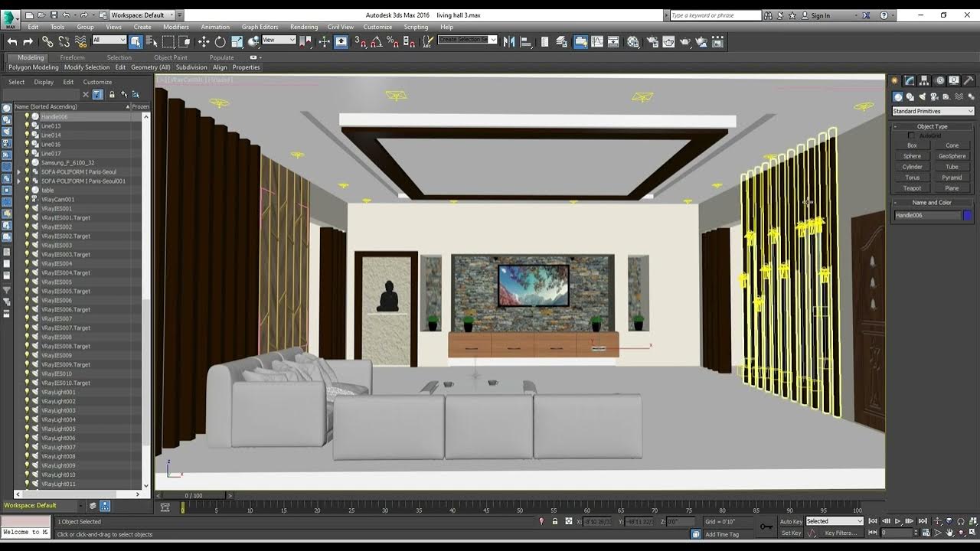
Task: Open the Rendering menu
Action: tap(304, 27)
